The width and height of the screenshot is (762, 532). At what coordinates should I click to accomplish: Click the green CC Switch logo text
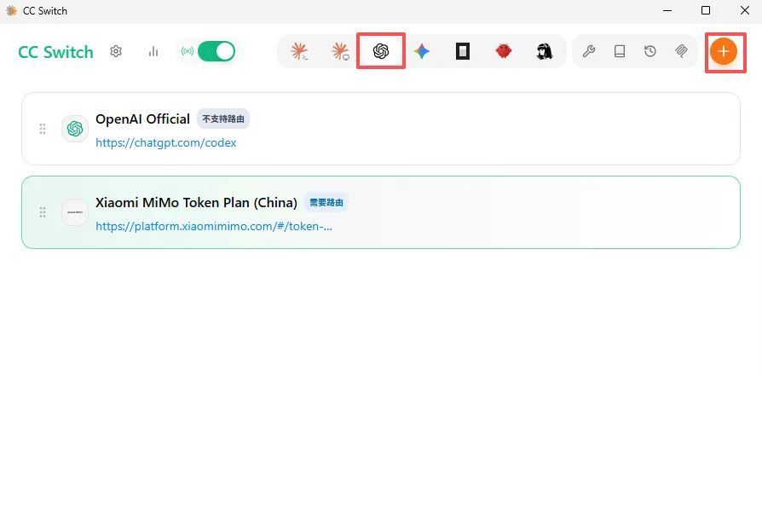pos(55,52)
